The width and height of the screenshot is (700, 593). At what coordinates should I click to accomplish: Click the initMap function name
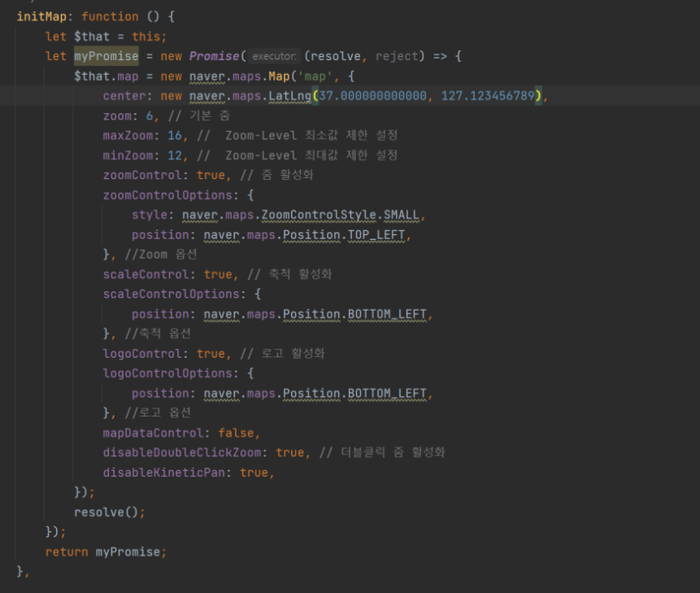(x=41, y=16)
